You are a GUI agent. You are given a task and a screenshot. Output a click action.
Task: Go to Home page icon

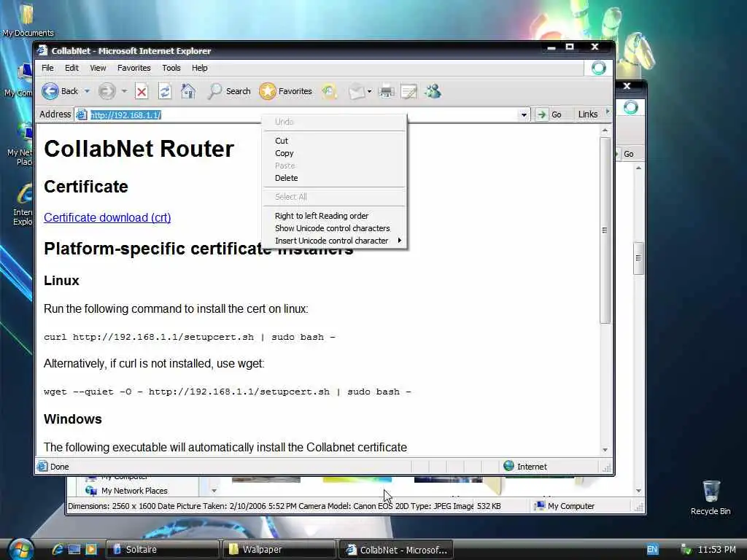tap(188, 91)
